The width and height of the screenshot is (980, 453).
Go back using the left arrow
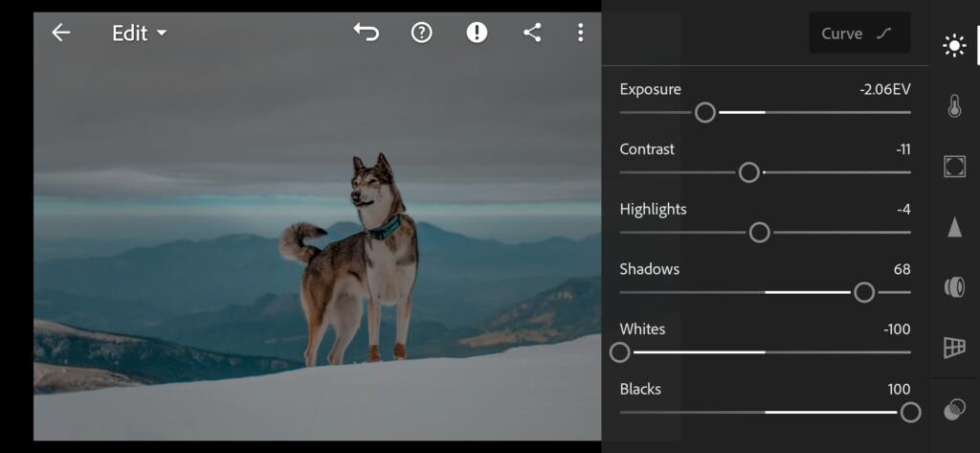click(60, 33)
